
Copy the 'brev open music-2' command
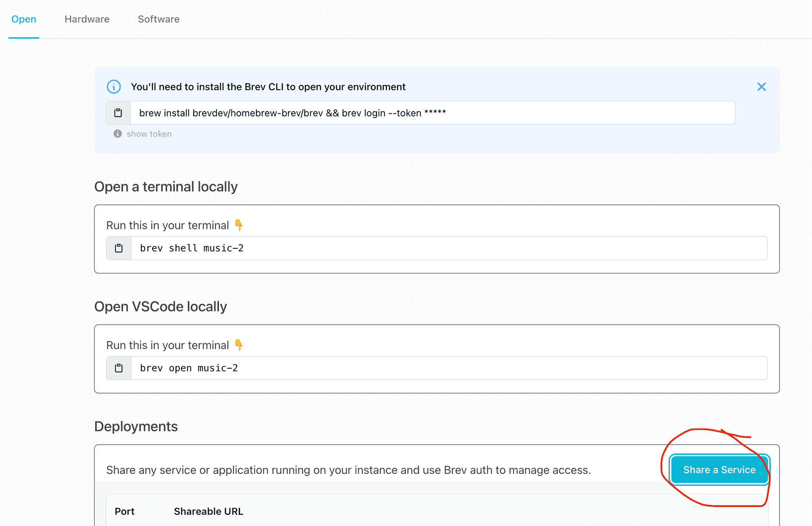[x=119, y=368]
